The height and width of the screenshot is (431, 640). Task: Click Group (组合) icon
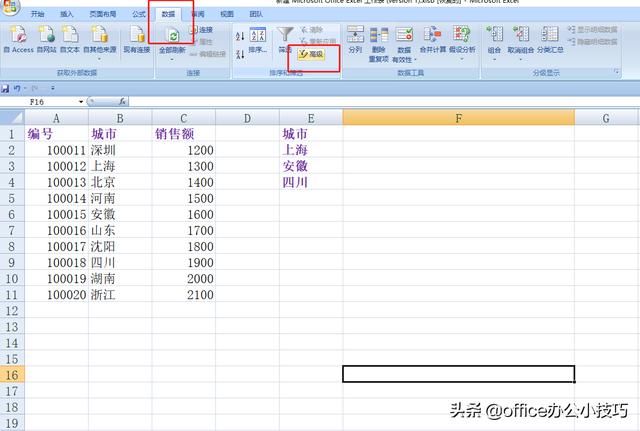[494, 34]
